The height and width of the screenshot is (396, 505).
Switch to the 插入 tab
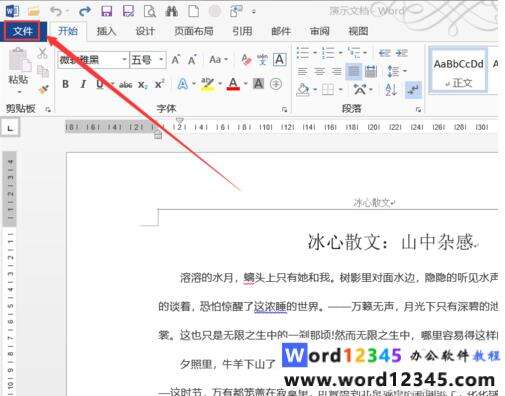coord(106,31)
